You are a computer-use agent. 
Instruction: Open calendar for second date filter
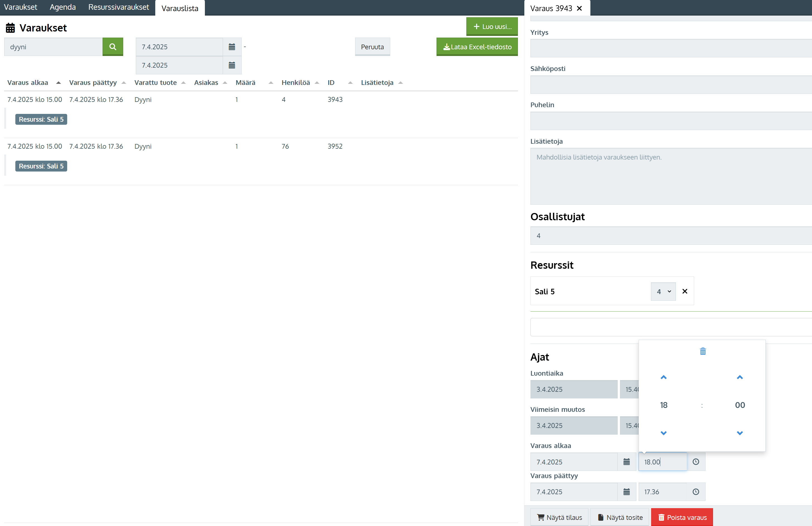coord(232,65)
